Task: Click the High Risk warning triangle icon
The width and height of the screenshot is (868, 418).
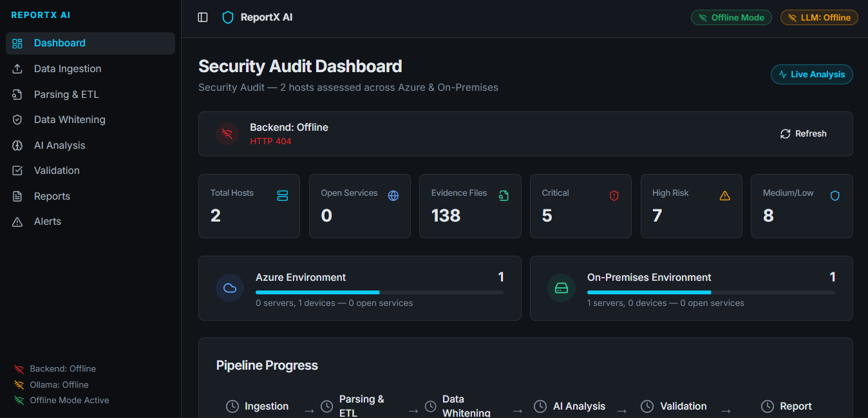Action: [x=725, y=195]
